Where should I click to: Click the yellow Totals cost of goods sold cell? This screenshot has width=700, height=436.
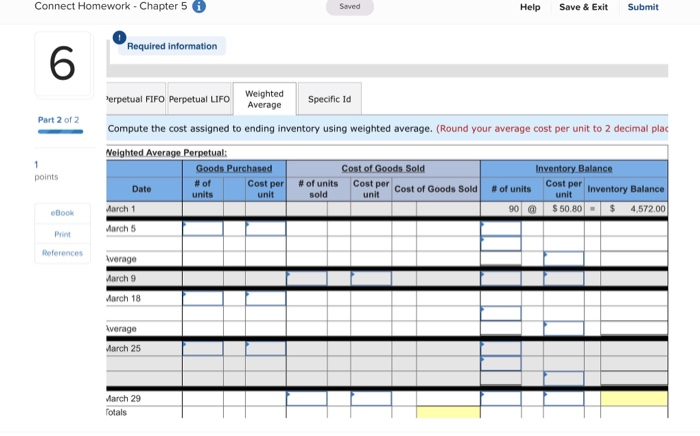click(x=448, y=412)
